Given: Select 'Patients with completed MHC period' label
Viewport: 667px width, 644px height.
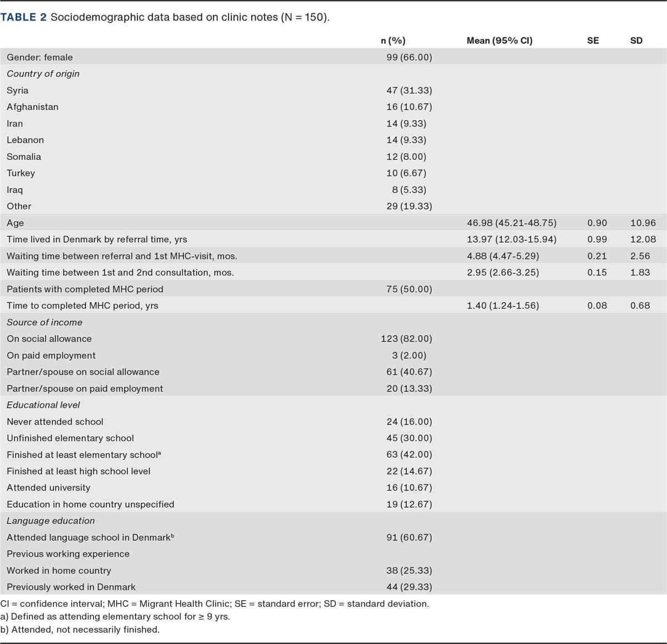Looking at the screenshot, I should pos(85,289).
